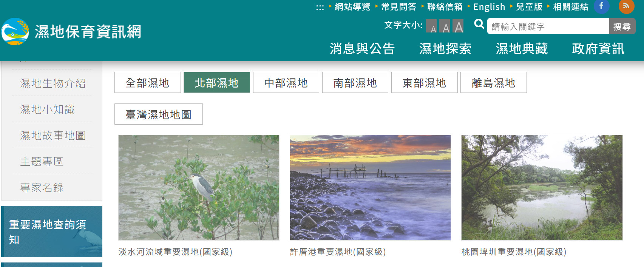The height and width of the screenshot is (267, 644).
Task: Switch to the English version link
Action: [489, 7]
